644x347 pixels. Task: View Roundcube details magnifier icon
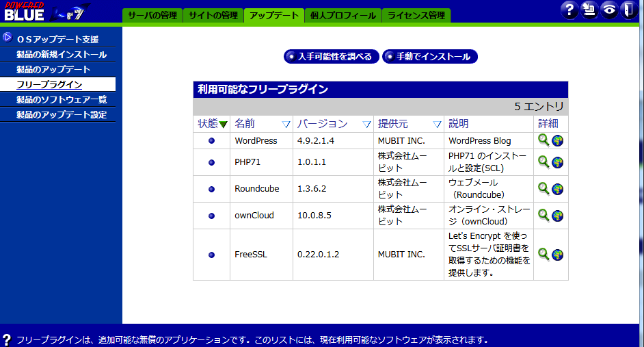[544, 189]
